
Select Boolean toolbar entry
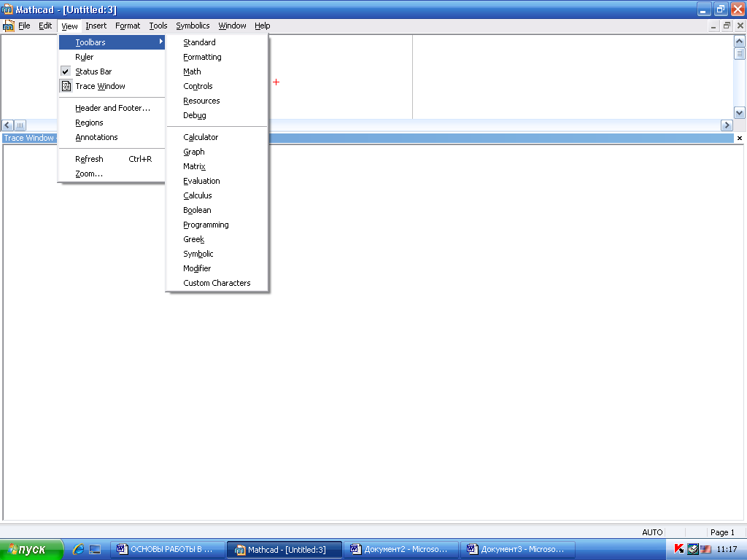(x=217, y=210)
